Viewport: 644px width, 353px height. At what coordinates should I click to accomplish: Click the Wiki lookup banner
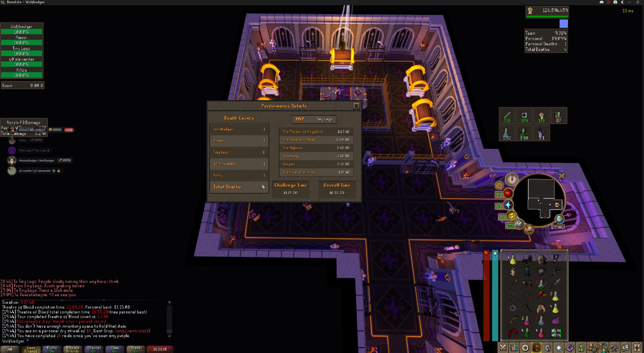[x=558, y=227]
